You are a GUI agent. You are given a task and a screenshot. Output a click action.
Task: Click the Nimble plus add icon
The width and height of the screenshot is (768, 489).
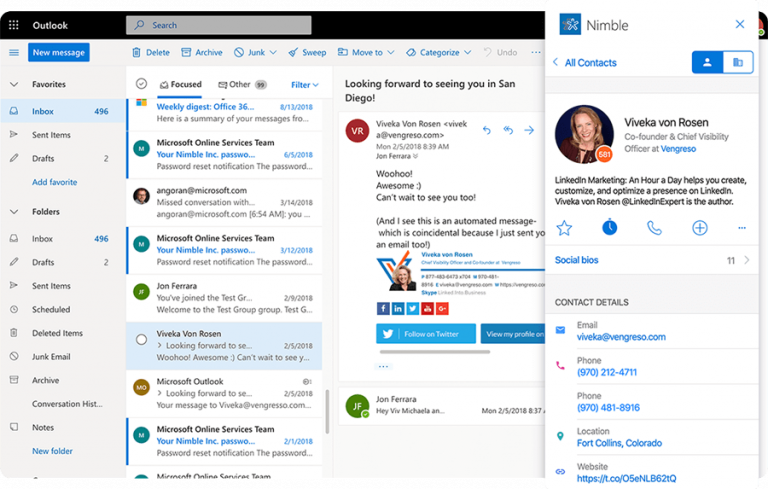tap(699, 228)
